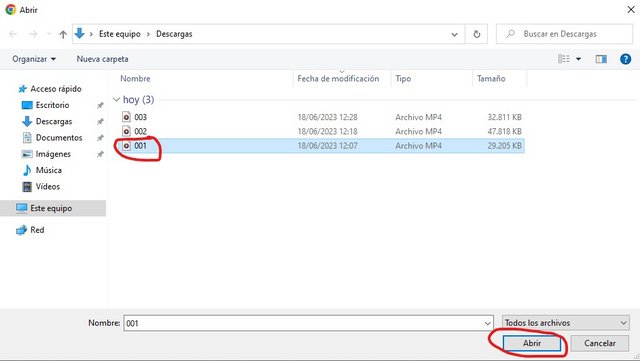Screen dimensions: 640x361
Task: Open Imágenes in the sidebar
Action: (53, 154)
